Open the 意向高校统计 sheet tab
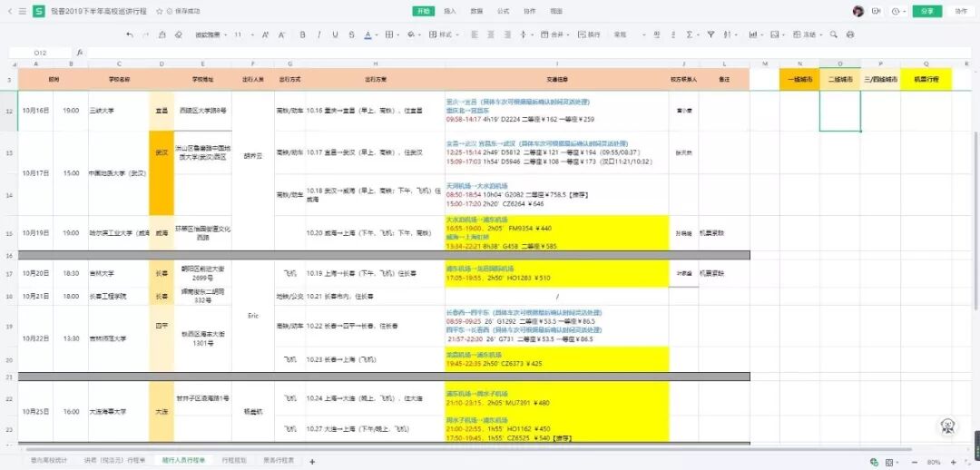Viewport: 980px width, 470px height. click(49, 461)
